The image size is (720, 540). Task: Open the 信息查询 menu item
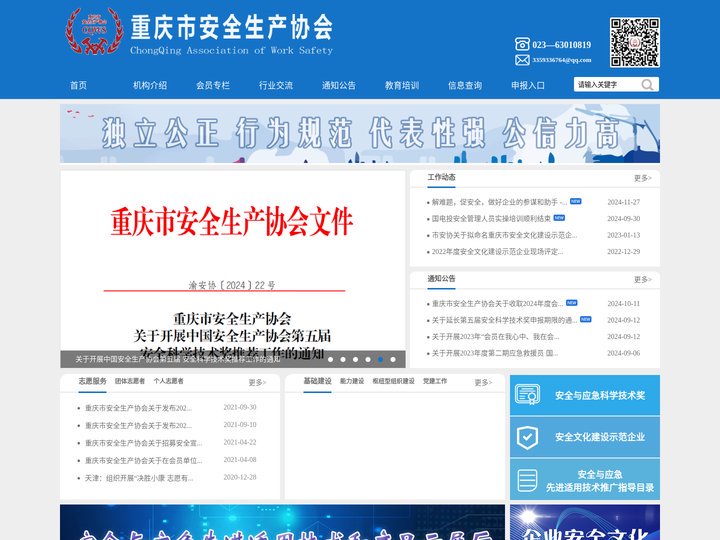[465, 85]
